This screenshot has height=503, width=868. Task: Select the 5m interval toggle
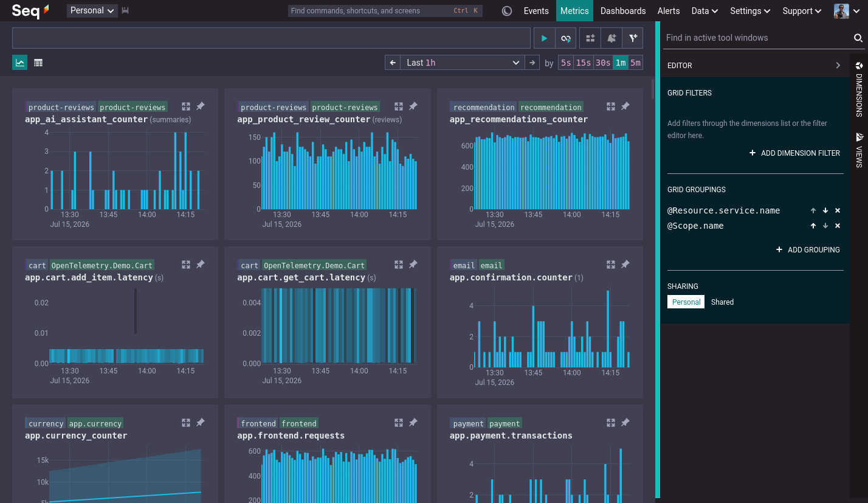pos(635,63)
